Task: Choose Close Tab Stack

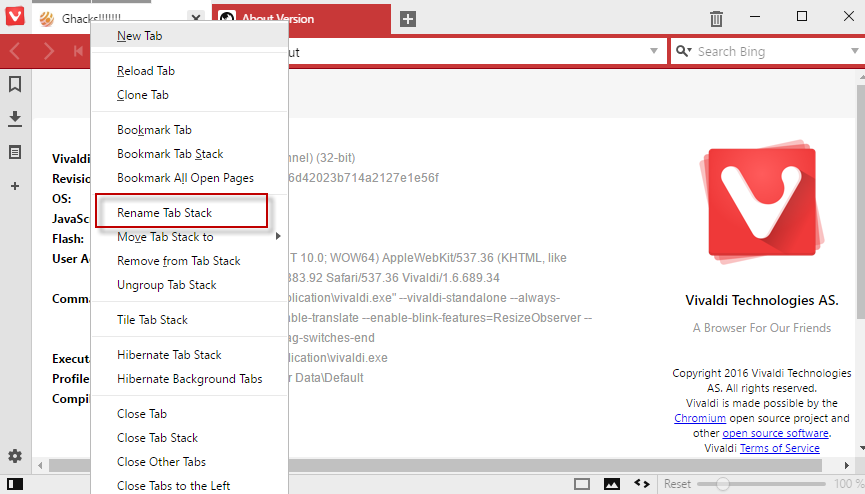Action: point(189,438)
